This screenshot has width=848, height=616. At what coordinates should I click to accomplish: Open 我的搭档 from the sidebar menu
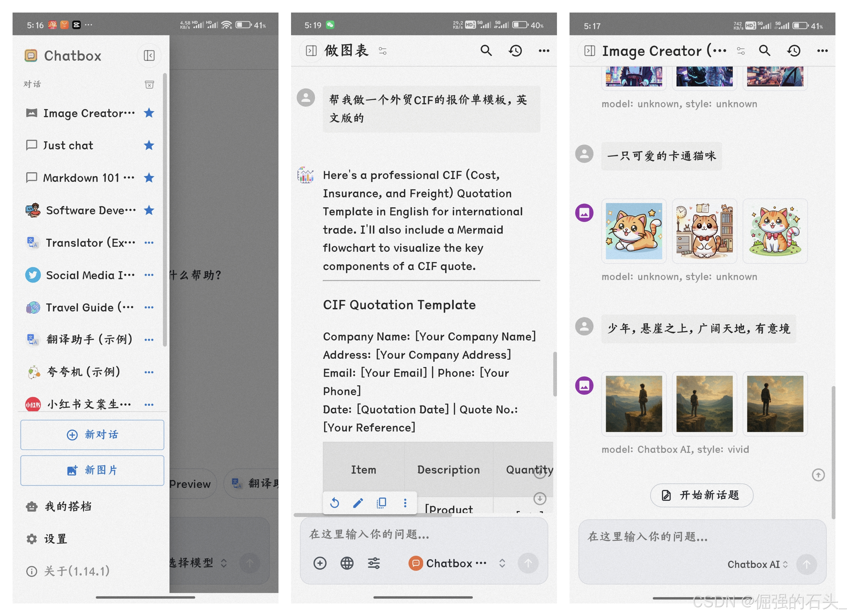pyautogui.click(x=67, y=507)
